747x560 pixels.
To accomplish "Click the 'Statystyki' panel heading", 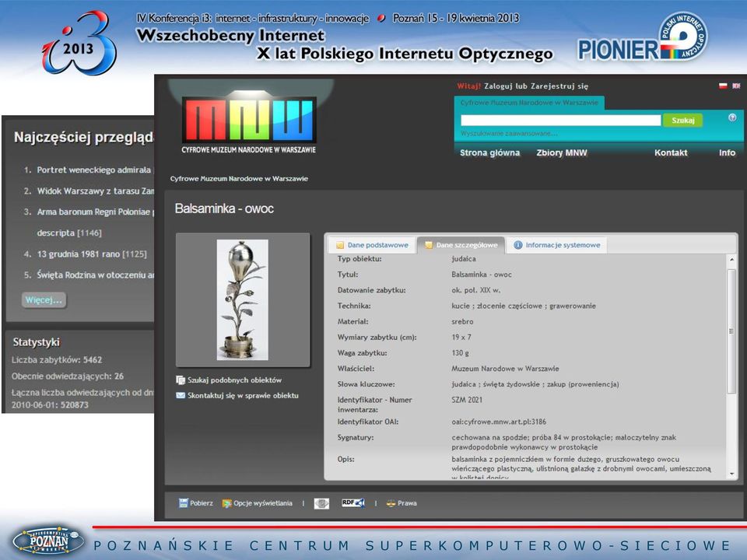I will click(x=37, y=342).
